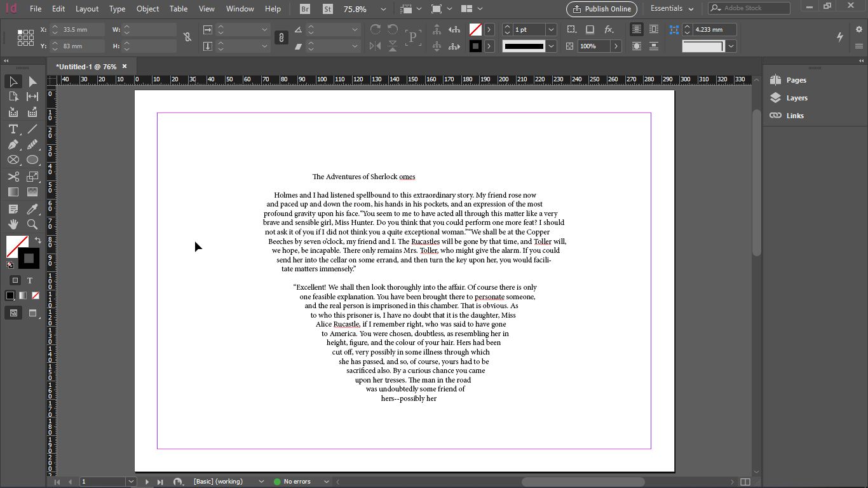This screenshot has width=868, height=488.
Task: Expand the No errors preflight dropdown
Action: click(327, 482)
